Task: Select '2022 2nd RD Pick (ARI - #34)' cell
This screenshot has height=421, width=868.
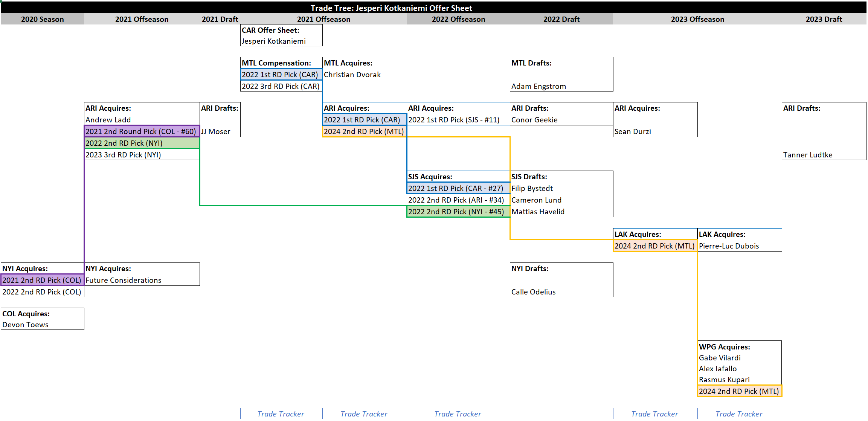Action: pos(458,200)
